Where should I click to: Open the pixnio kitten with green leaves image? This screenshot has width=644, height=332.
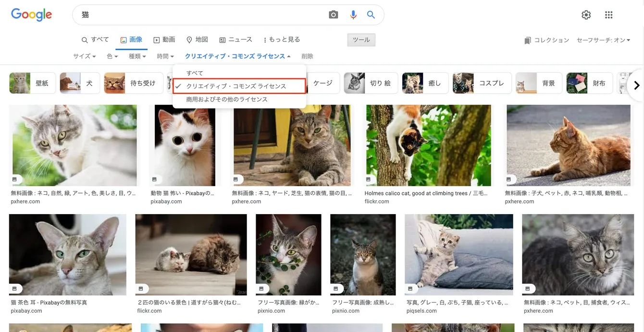(x=288, y=255)
